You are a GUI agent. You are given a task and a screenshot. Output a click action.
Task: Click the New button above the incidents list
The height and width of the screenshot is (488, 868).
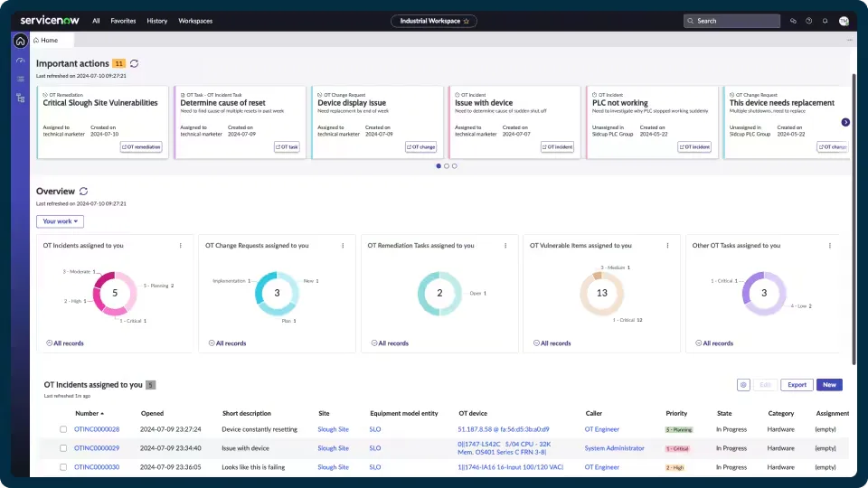(x=828, y=385)
